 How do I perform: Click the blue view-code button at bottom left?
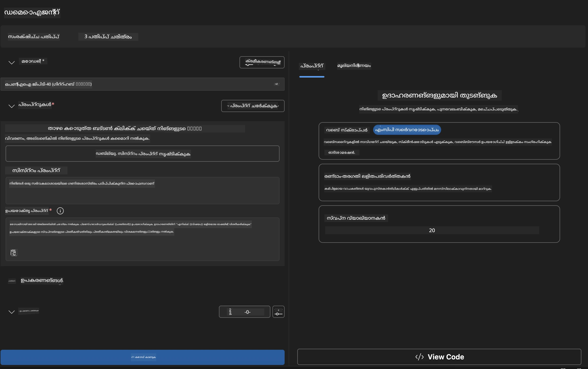click(x=142, y=357)
